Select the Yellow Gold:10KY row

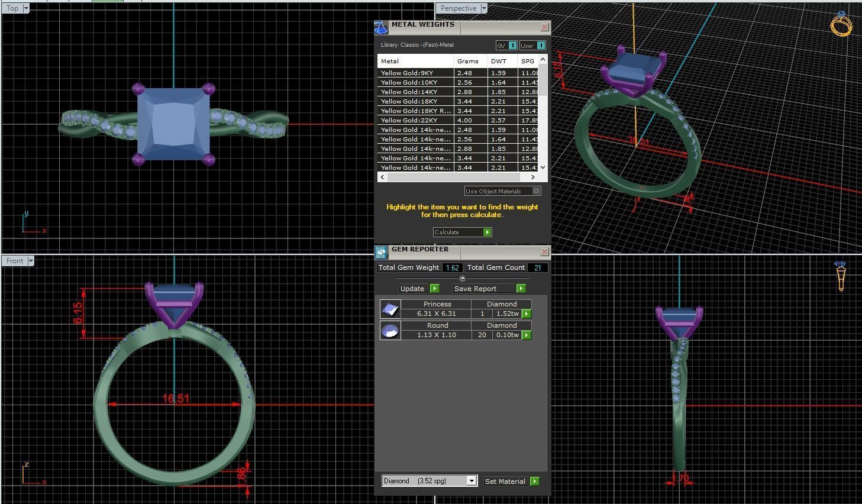coord(459,82)
